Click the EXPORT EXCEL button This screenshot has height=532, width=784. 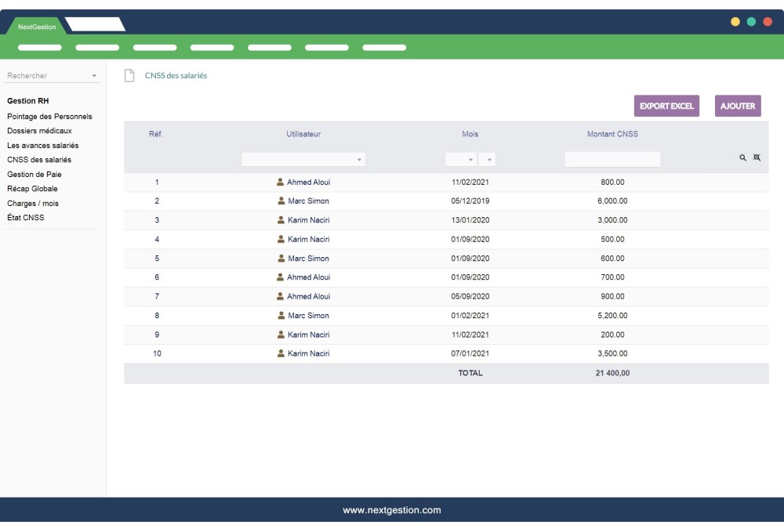666,105
